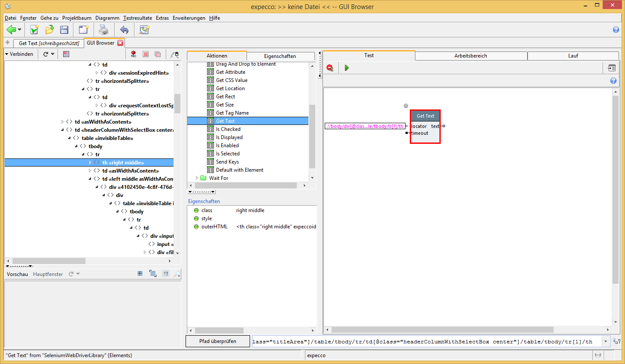Click the floppy disk save icon
Screen dimensions: 625x364
pyautogui.click(x=64, y=30)
